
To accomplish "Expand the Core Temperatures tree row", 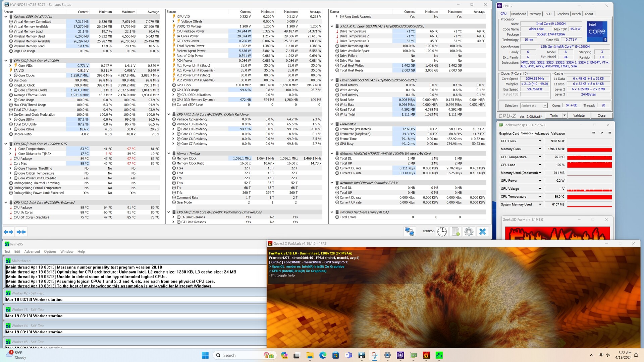I will pyautogui.click(x=10, y=149).
